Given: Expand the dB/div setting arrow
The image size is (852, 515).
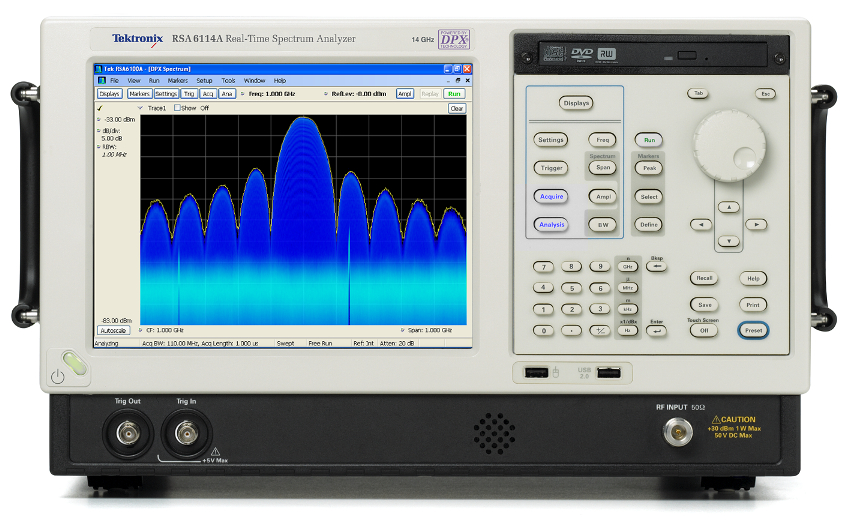Looking at the screenshot, I should tap(98, 131).
